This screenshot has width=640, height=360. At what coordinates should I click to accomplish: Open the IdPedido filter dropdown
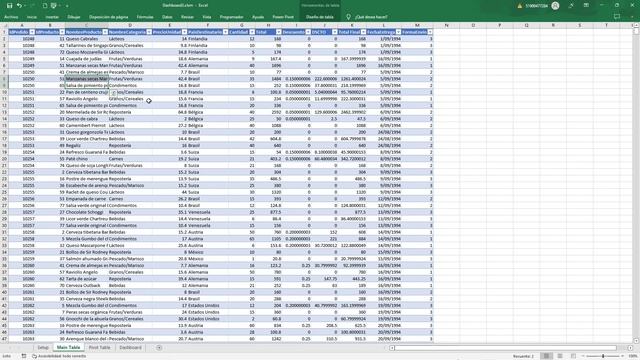click(32, 32)
